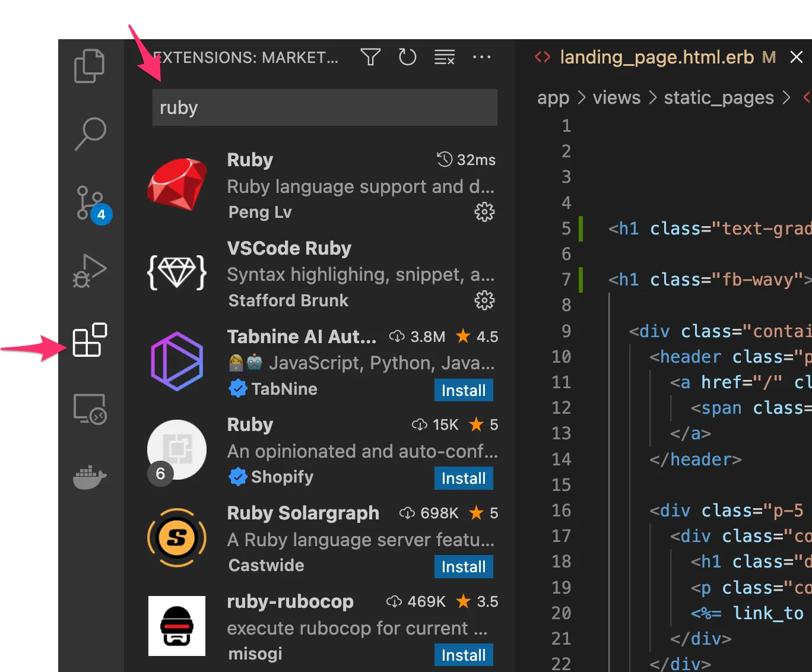Open the Explorer view in activity bar
812x672 pixels.
coord(90,65)
